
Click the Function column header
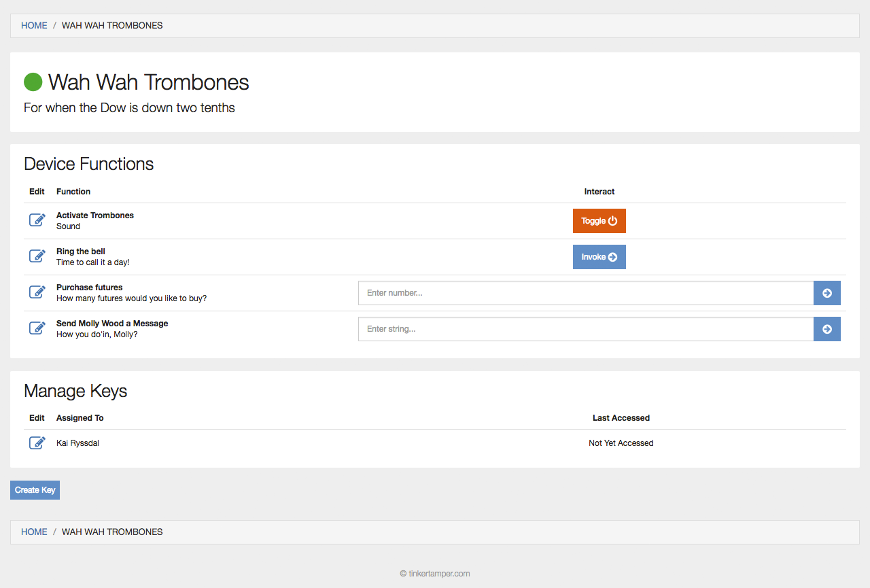(73, 192)
